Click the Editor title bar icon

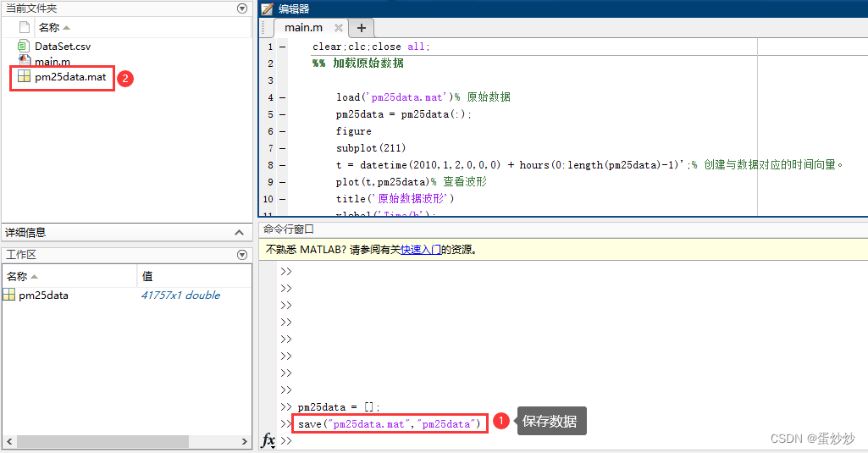click(268, 8)
